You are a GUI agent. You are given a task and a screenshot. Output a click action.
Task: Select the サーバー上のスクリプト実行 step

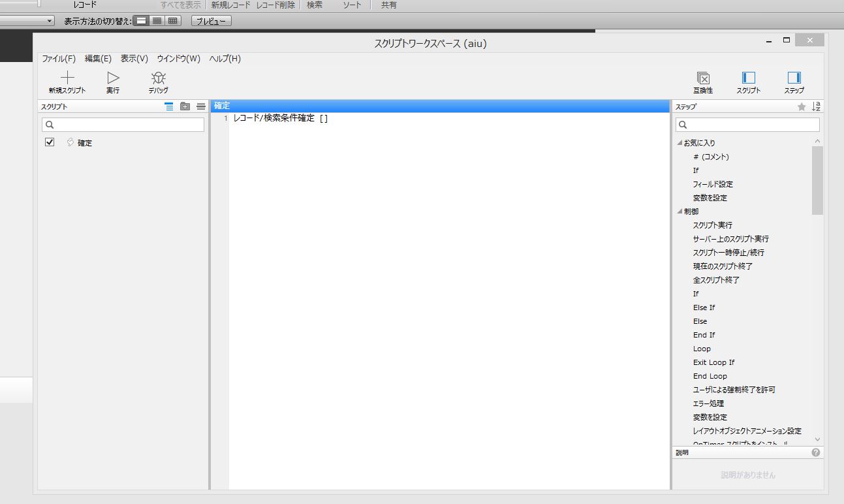pyautogui.click(x=731, y=239)
